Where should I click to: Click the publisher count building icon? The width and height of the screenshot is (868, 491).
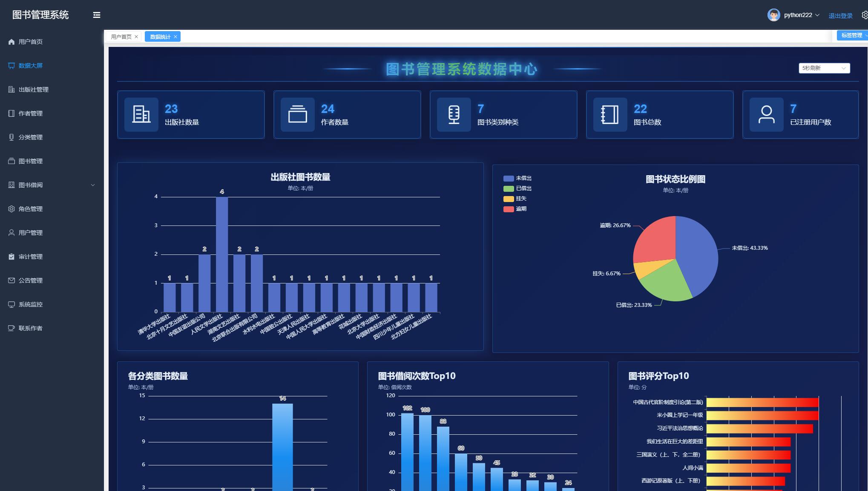141,114
